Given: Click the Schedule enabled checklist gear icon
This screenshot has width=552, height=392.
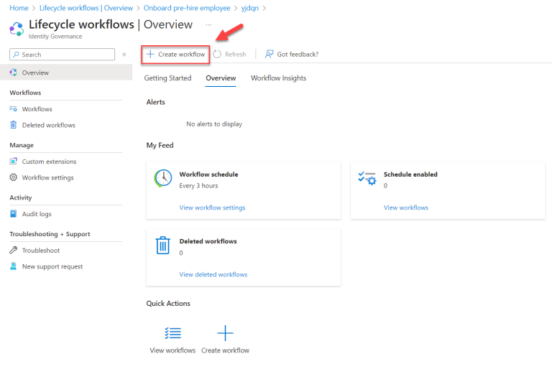Looking at the screenshot, I should tap(367, 178).
